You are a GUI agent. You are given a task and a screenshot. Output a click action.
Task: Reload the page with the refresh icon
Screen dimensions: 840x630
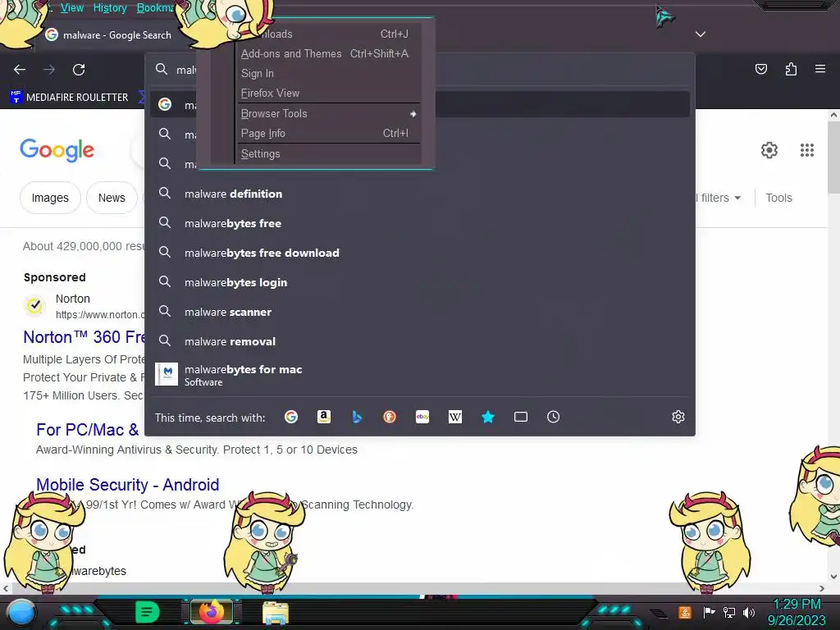click(79, 70)
